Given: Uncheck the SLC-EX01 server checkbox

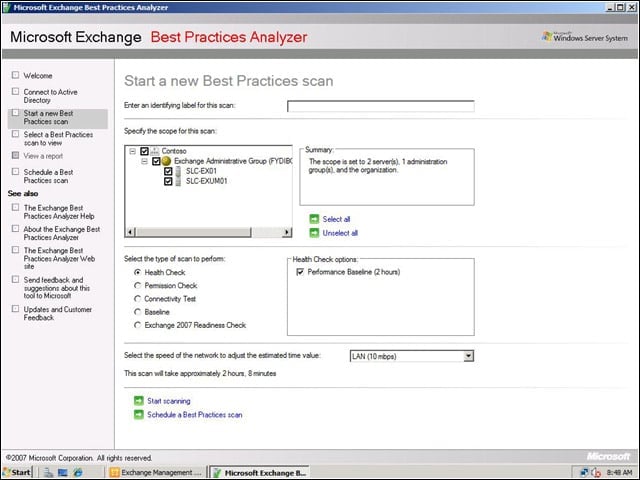Looking at the screenshot, I should (168, 171).
